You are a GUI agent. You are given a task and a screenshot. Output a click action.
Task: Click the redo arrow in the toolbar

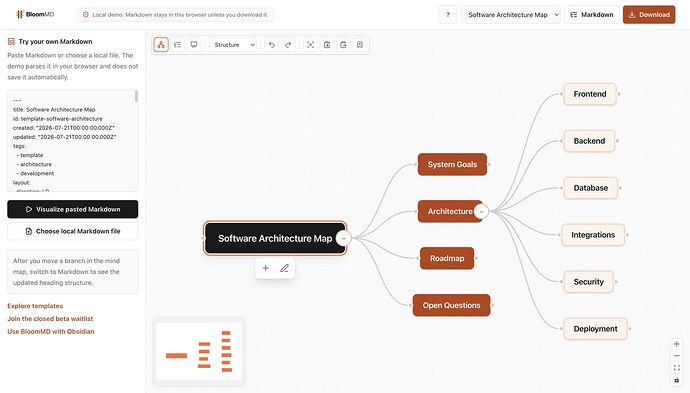(x=288, y=44)
